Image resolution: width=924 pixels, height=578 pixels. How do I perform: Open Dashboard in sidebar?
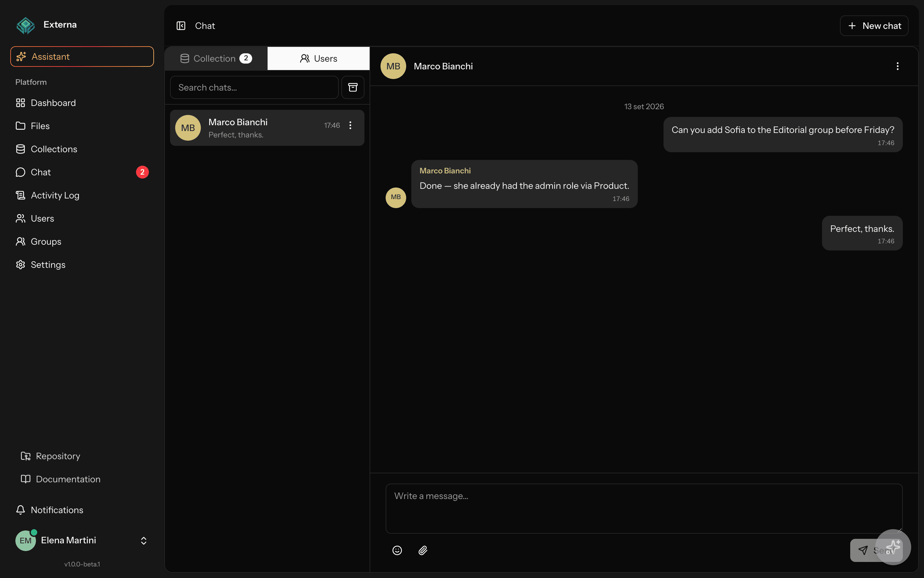pos(82,103)
